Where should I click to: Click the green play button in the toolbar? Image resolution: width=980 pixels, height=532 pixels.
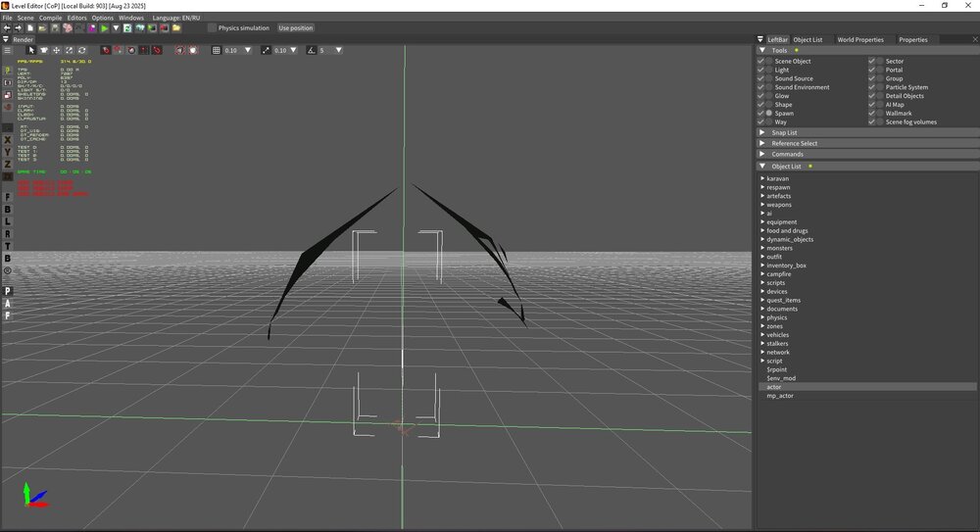pyautogui.click(x=104, y=28)
